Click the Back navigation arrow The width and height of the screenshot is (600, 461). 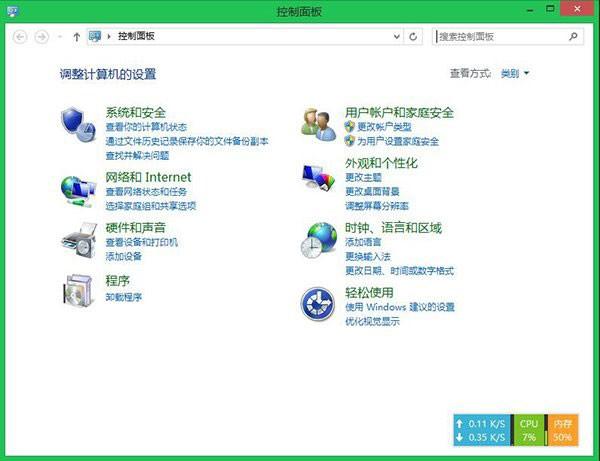[20, 37]
